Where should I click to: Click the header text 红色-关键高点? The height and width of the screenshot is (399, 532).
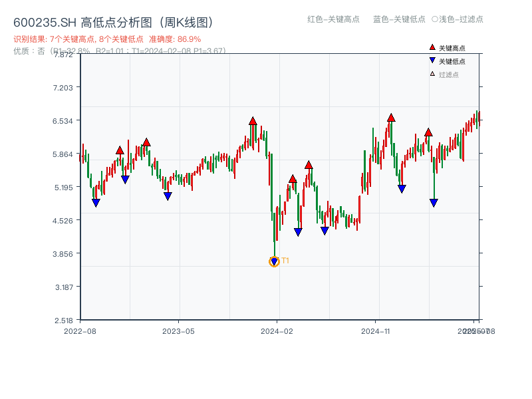click(333, 19)
